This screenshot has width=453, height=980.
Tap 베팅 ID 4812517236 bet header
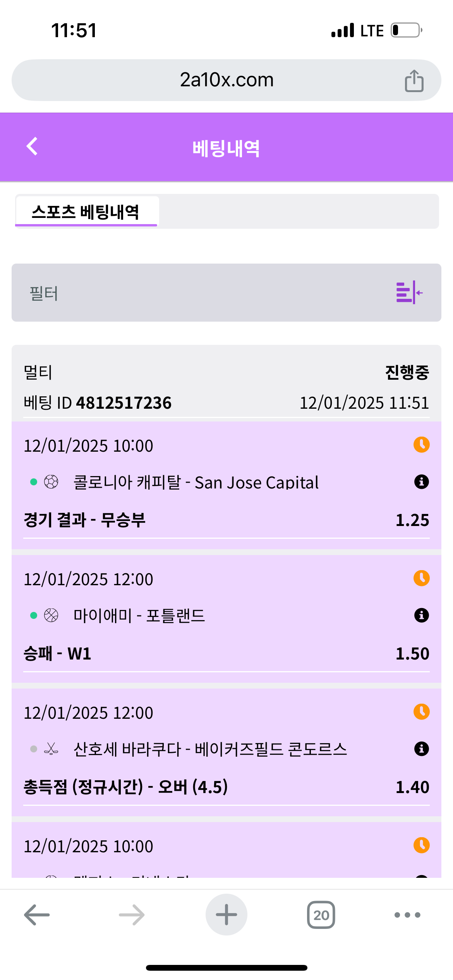98,403
